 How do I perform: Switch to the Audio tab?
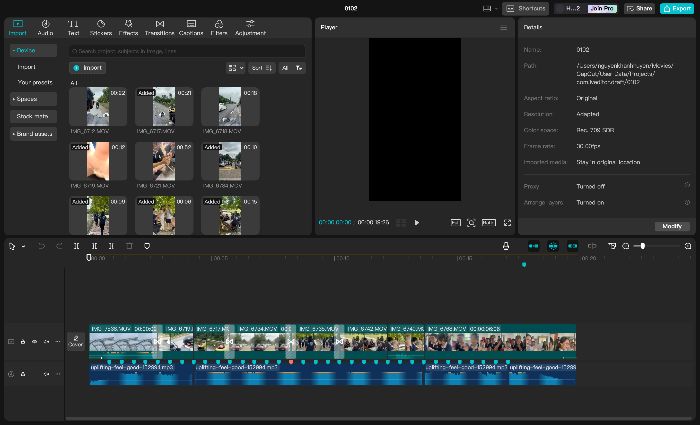tap(45, 27)
